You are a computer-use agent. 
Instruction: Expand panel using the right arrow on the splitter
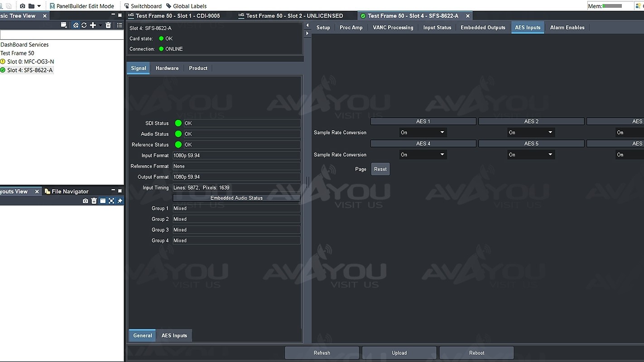click(x=308, y=33)
